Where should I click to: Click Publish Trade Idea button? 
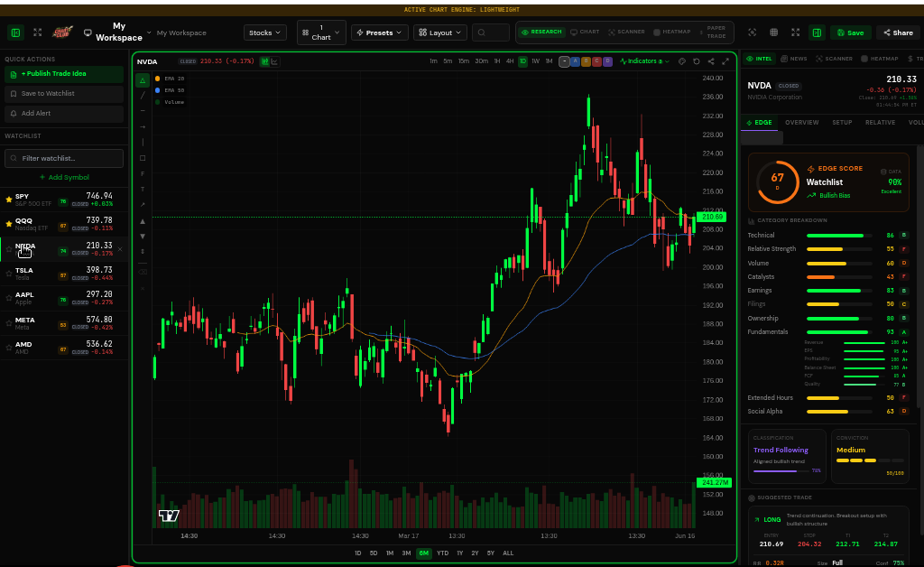(x=64, y=74)
